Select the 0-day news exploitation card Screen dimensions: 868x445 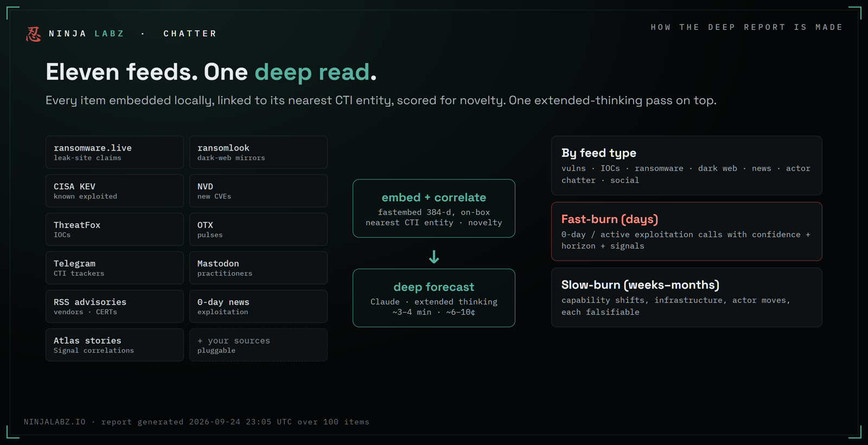point(258,306)
